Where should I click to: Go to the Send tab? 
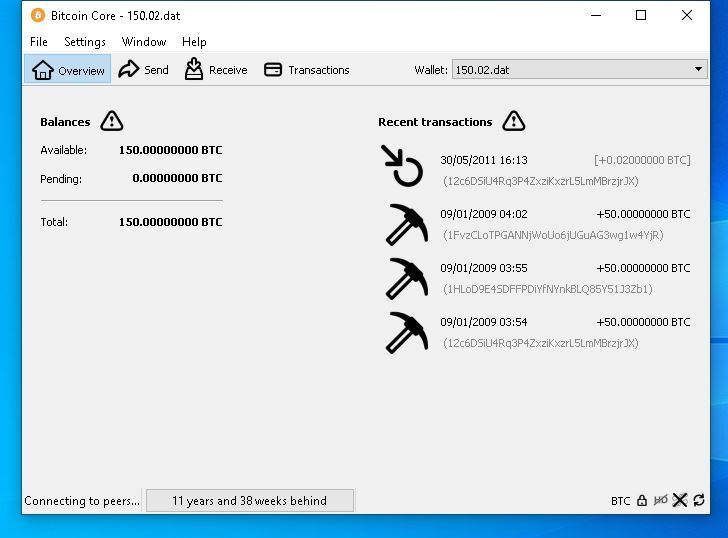[x=143, y=70]
